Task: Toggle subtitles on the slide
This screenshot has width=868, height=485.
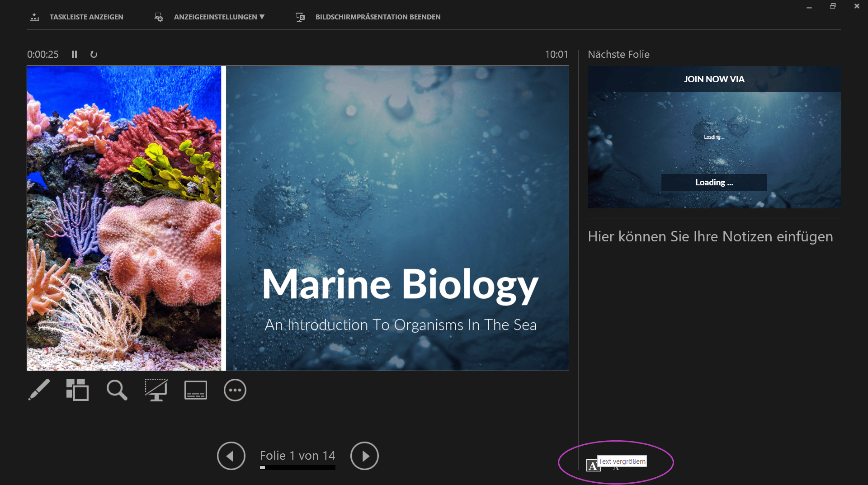Action: click(195, 390)
